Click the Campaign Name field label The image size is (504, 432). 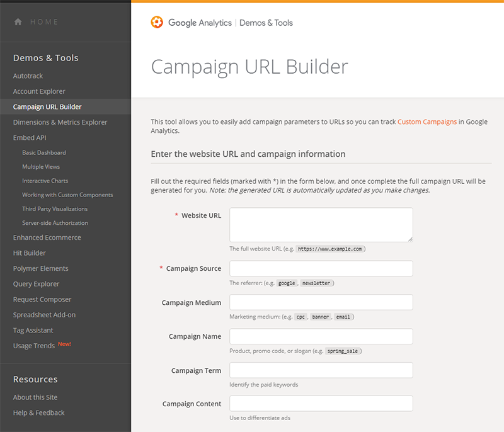click(x=195, y=336)
